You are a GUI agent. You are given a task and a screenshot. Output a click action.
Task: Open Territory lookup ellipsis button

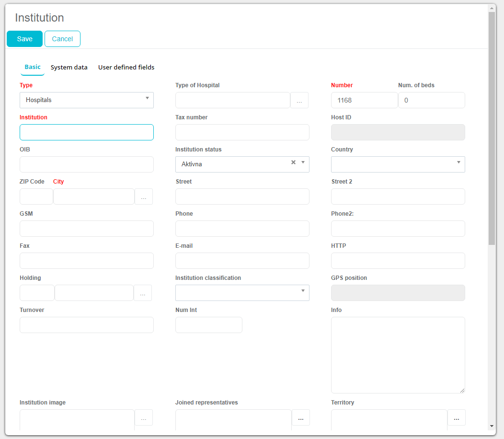457,418
